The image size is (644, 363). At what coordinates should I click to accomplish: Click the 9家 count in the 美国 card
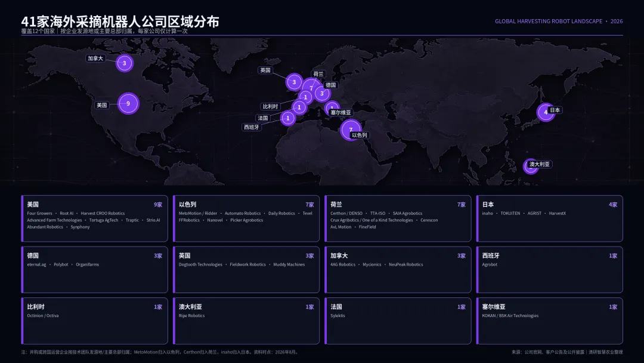coord(157,205)
